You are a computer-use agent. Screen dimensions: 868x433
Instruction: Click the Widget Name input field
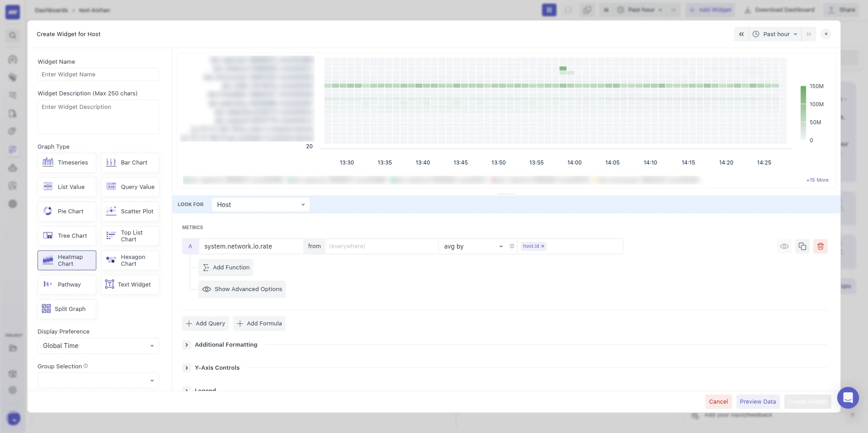click(x=98, y=75)
